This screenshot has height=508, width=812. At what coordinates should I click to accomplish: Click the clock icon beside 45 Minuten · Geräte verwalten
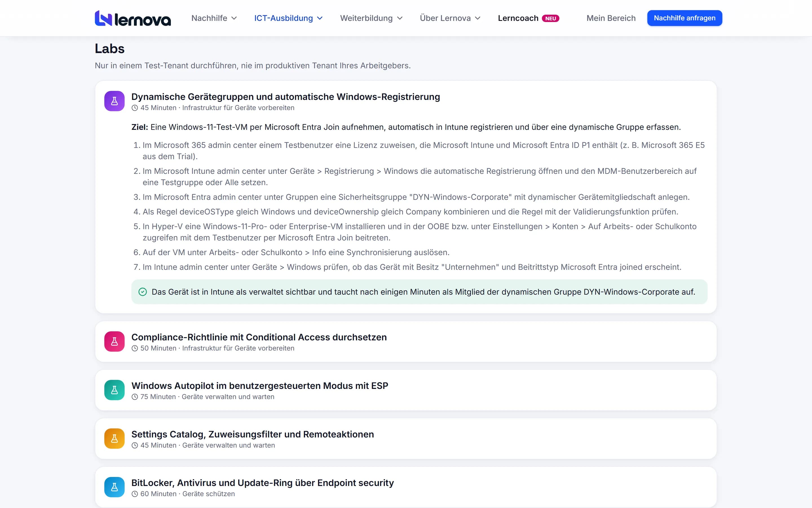coord(135,446)
